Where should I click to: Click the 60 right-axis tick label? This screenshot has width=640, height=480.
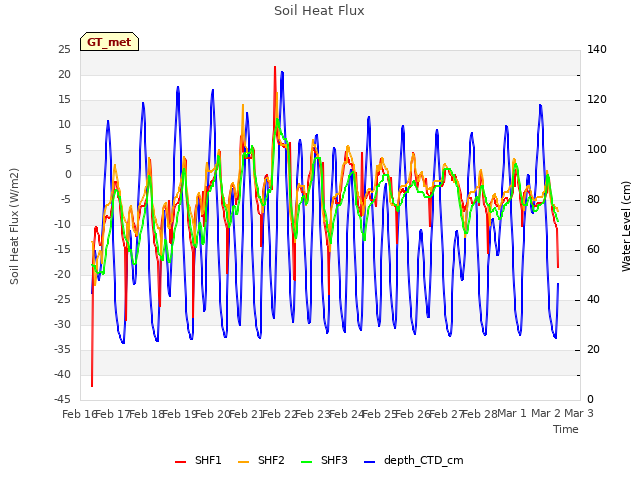tap(593, 249)
